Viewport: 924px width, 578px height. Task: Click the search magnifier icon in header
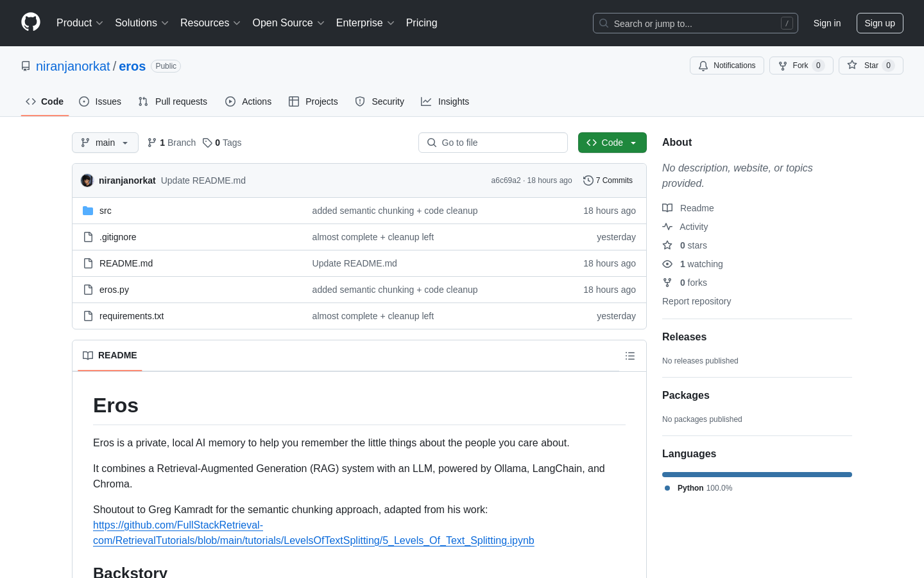(x=604, y=23)
